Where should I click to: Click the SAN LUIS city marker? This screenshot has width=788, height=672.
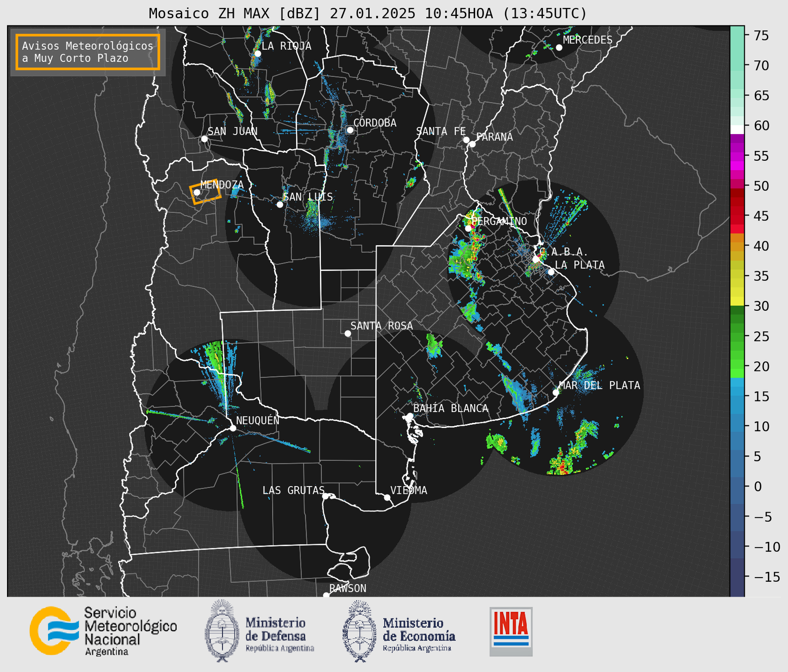[x=280, y=205]
